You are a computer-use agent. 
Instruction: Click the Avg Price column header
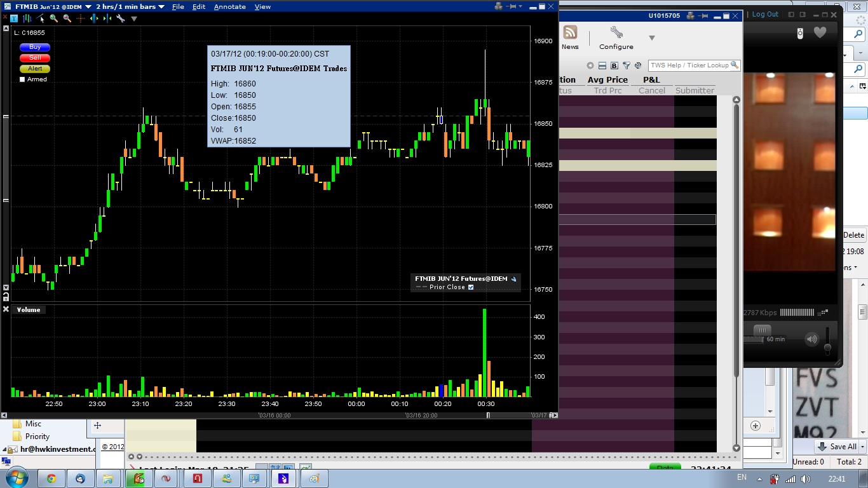(x=607, y=80)
